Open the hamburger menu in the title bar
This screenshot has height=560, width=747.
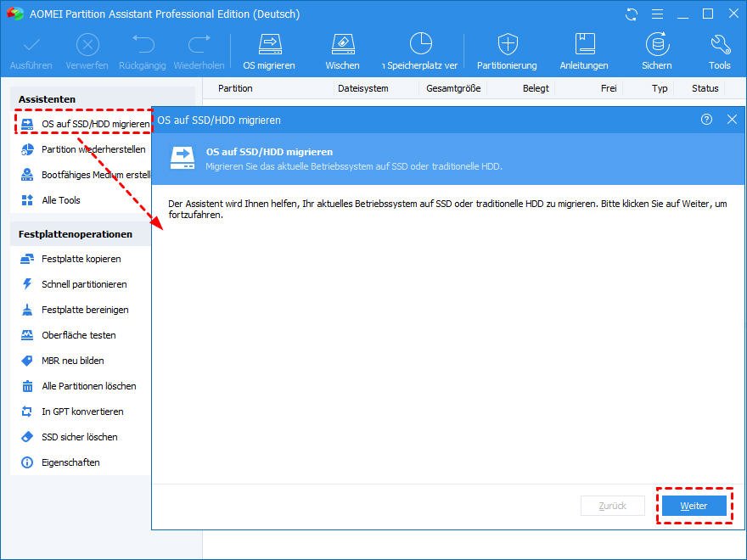click(x=657, y=14)
